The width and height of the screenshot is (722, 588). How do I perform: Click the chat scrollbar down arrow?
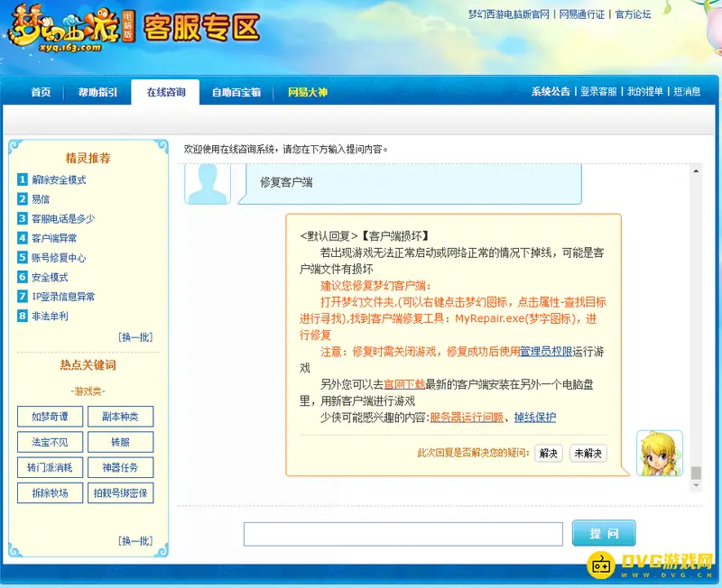pos(696,485)
